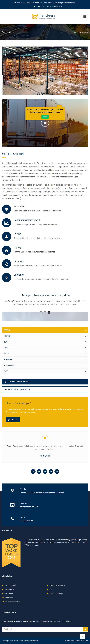The width and height of the screenshot is (90, 644).
Task: Select the Careers sidebar item
Action: click(45, 348)
